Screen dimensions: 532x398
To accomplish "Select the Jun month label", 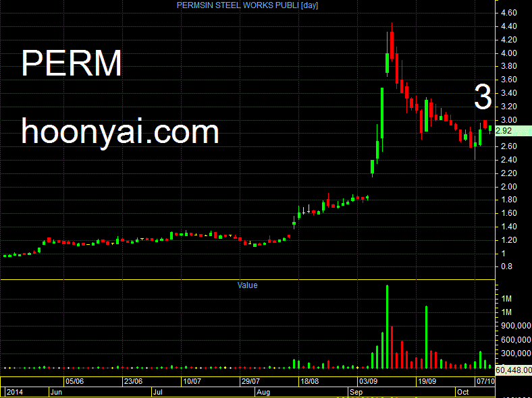I will [56, 392].
